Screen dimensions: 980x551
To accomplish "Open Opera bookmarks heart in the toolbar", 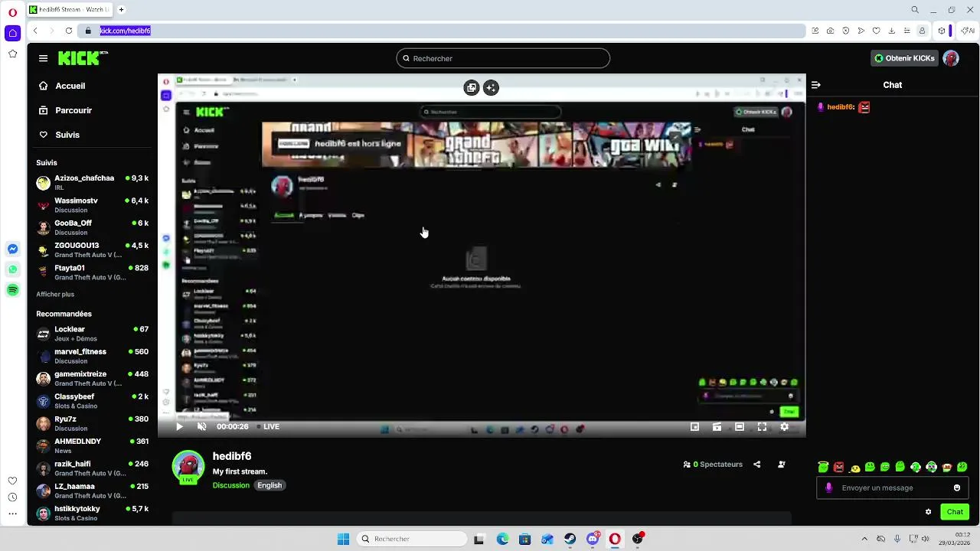I will 877,31.
